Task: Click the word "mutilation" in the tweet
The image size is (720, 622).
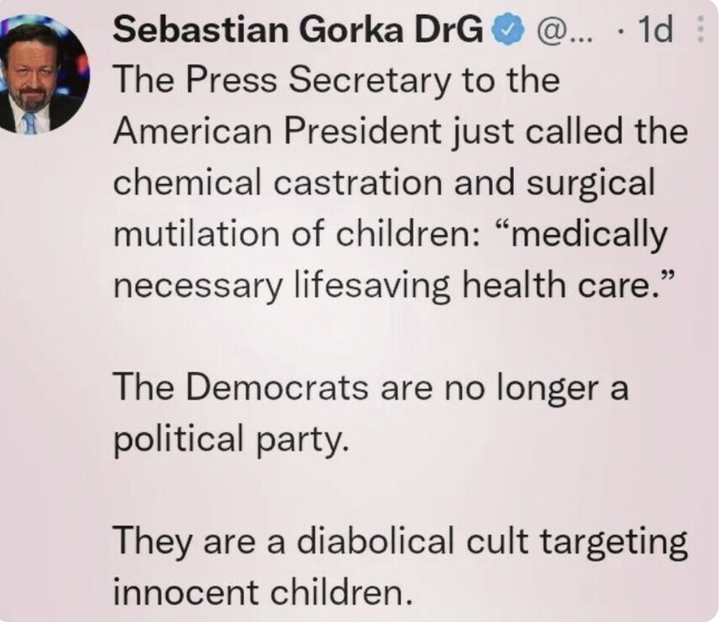Action: click(x=197, y=234)
